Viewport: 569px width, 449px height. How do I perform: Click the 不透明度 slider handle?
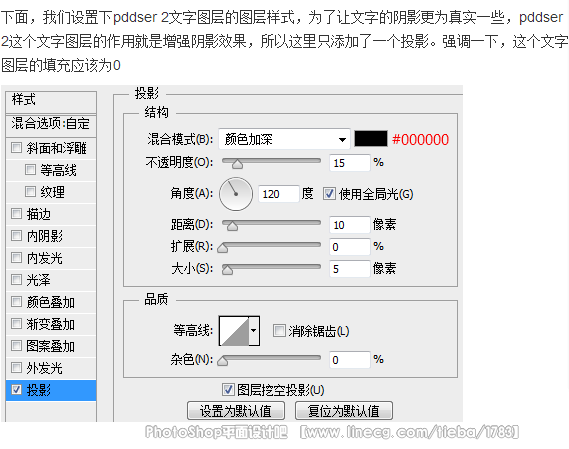[x=237, y=164]
